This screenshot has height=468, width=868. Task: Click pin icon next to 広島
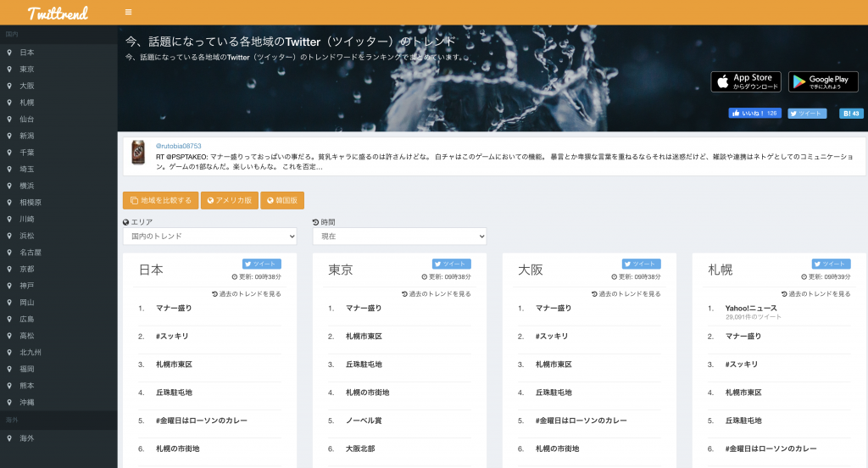tap(9, 319)
